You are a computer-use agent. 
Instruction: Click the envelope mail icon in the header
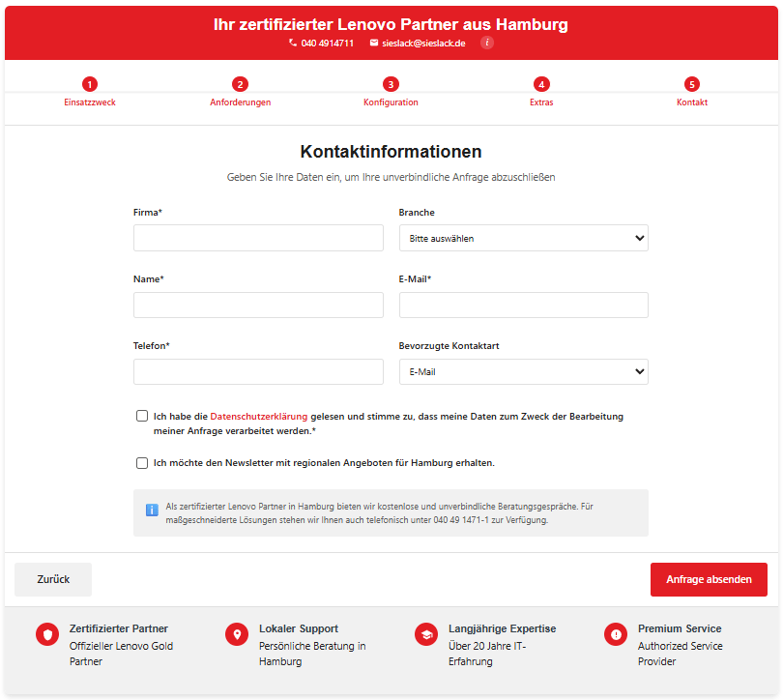(373, 43)
